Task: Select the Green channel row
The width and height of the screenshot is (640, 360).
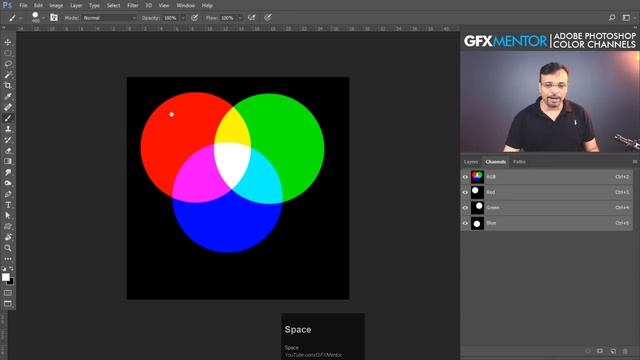Action: 547,208
